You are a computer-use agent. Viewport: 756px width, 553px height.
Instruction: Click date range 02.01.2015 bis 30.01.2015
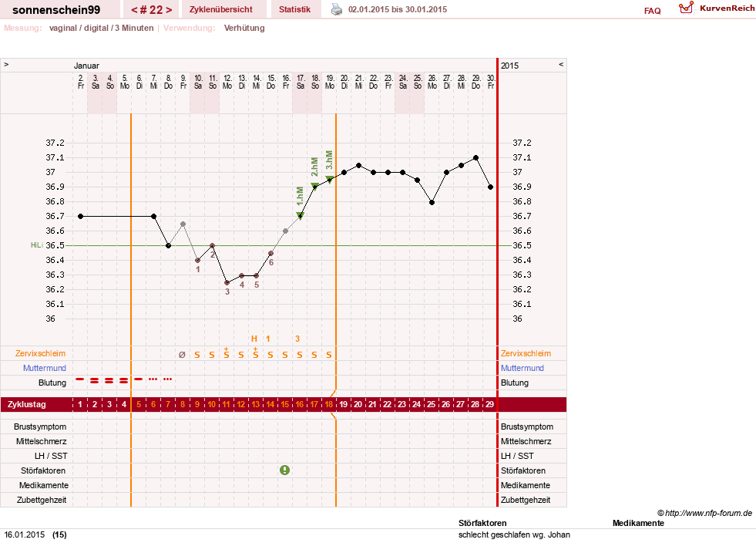click(x=398, y=9)
